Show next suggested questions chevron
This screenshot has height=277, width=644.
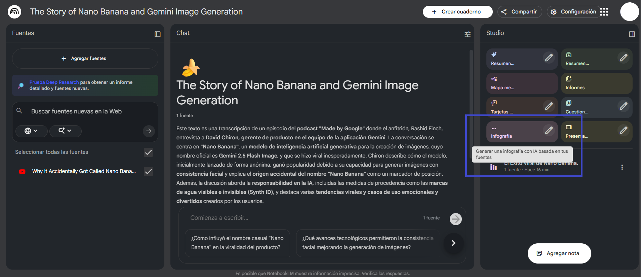coord(453,243)
